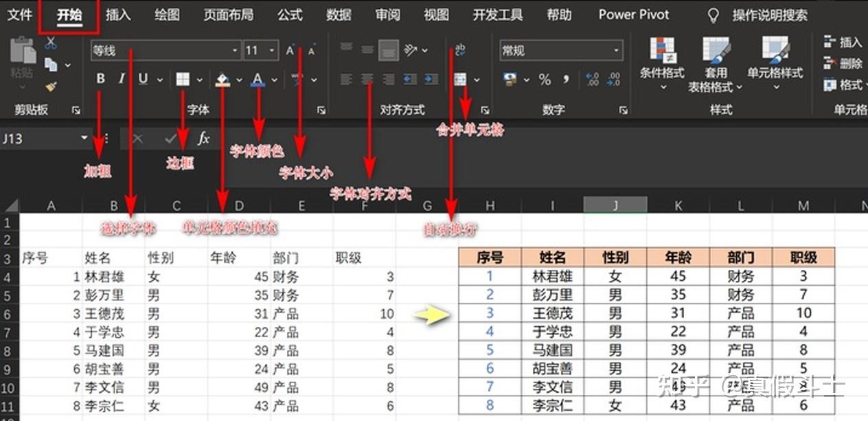
Task: Align text right
Action: (x=389, y=80)
